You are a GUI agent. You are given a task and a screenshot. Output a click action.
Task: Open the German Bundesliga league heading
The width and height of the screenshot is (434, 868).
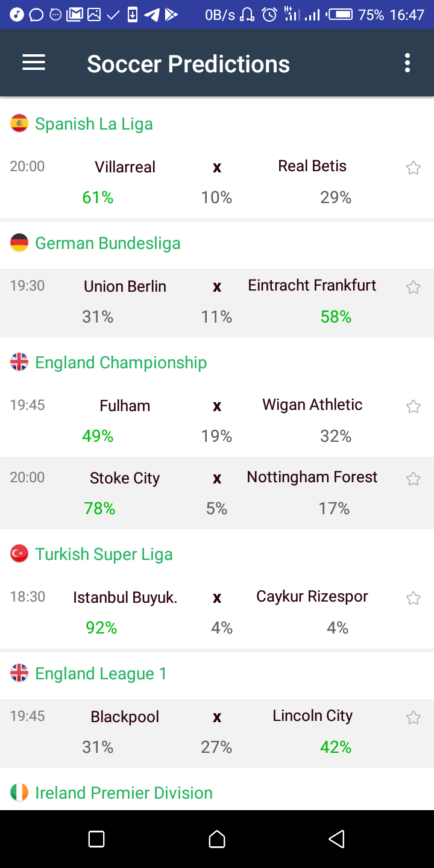tap(108, 243)
